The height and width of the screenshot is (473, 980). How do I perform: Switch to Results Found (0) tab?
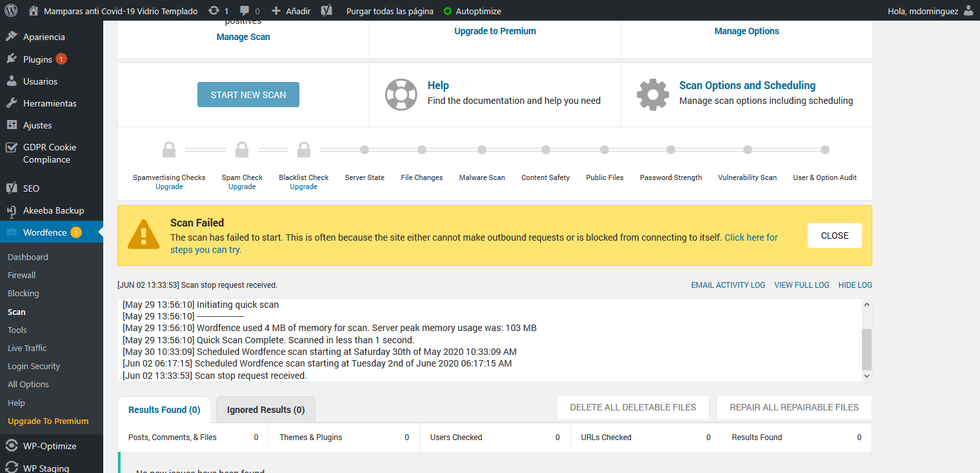[x=165, y=410]
